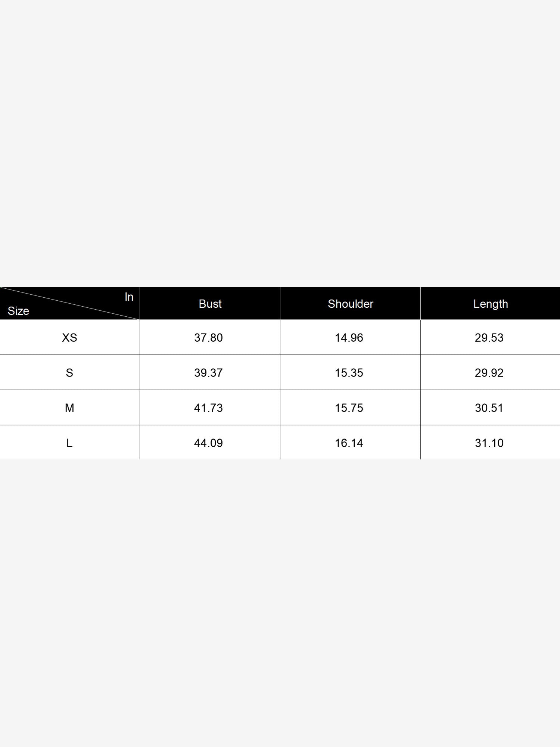Click the S size row label

pos(69,373)
